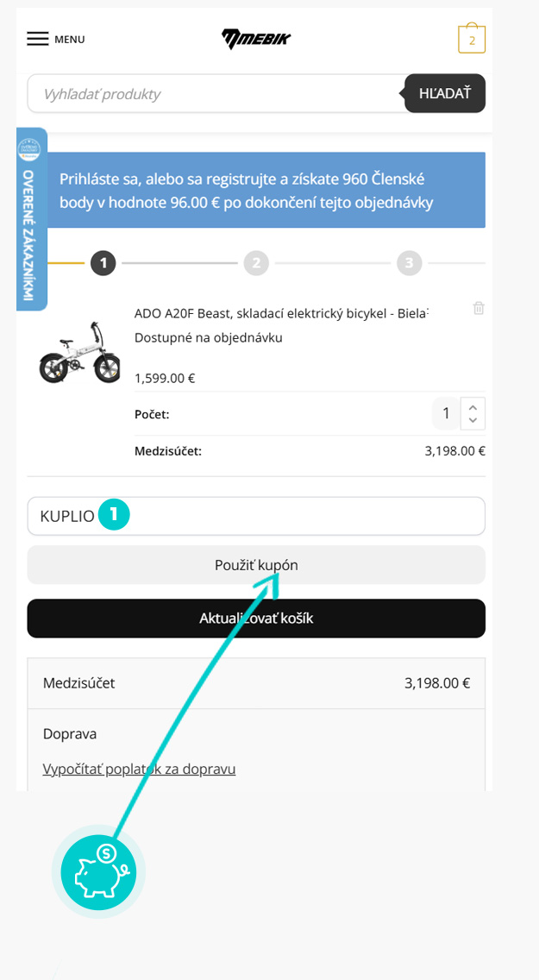539x980 pixels.
Task: Click the white e-bike product thumbnail
Action: tap(78, 352)
